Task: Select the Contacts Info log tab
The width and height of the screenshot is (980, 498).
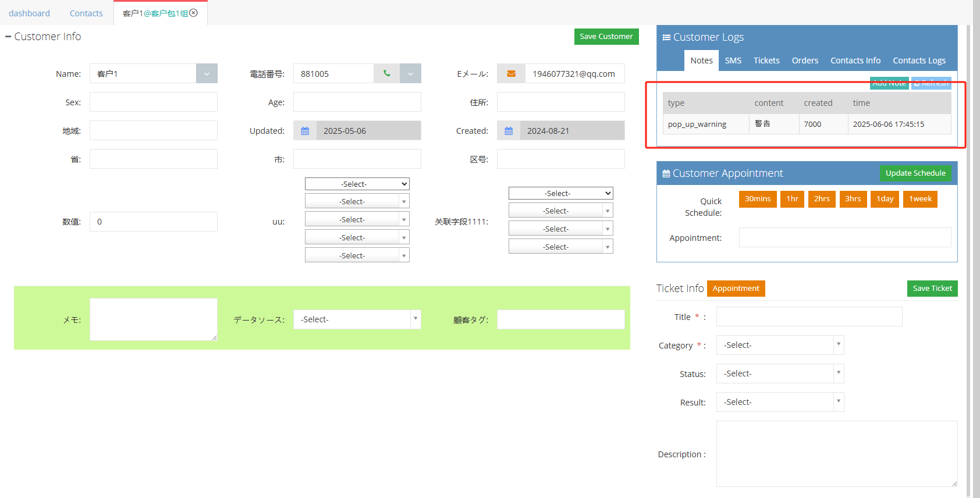Action: pos(855,61)
